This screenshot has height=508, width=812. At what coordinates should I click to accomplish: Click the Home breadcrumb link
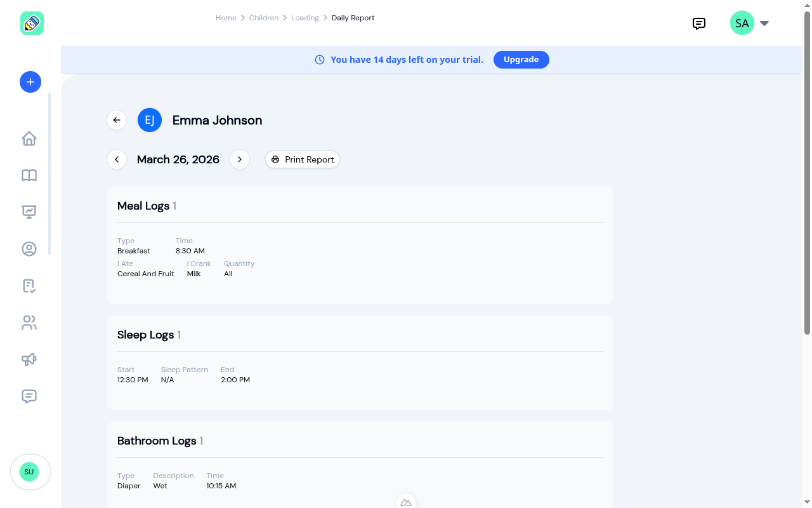click(x=226, y=18)
